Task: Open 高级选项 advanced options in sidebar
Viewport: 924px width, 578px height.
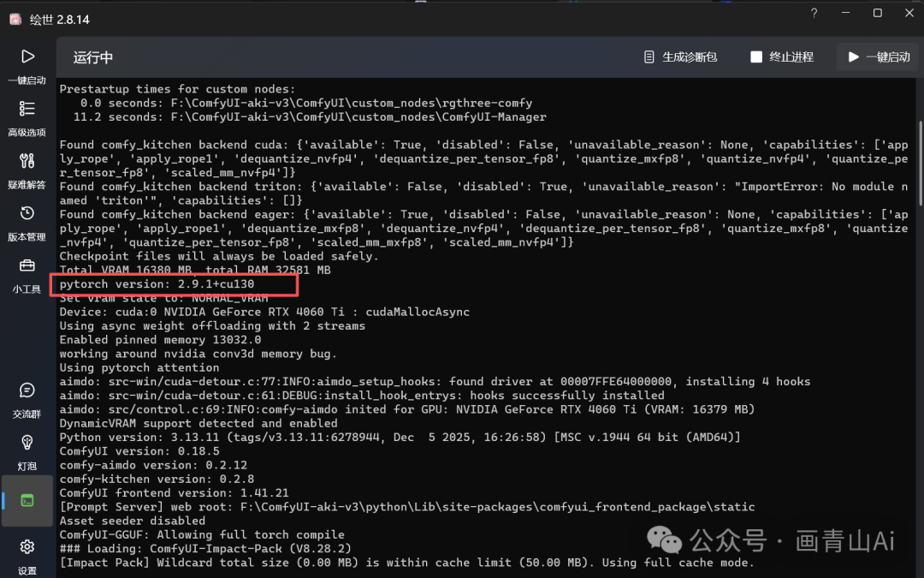Action: pos(27,117)
